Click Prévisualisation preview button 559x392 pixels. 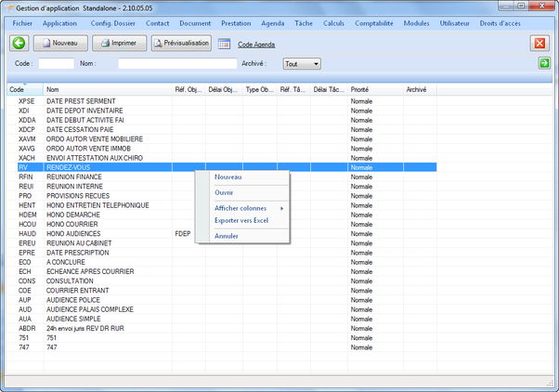182,43
